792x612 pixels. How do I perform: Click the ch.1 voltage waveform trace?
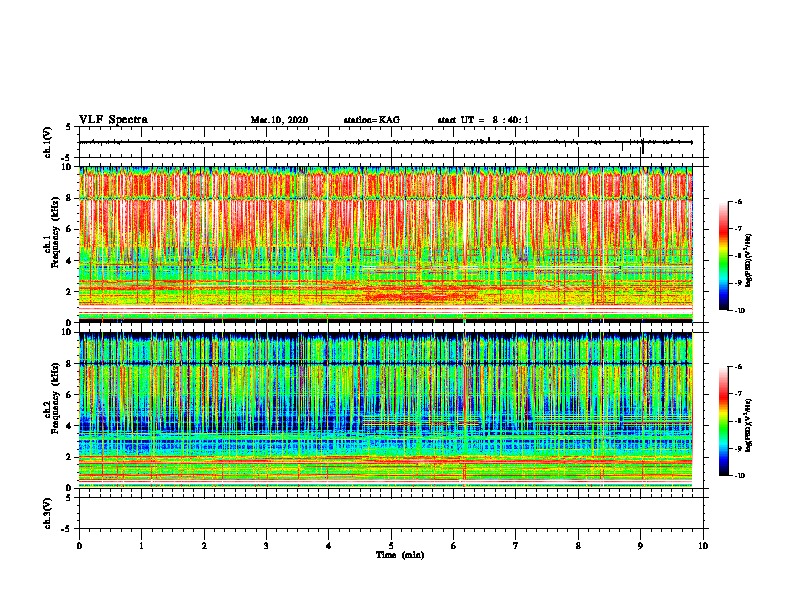[x=386, y=142]
